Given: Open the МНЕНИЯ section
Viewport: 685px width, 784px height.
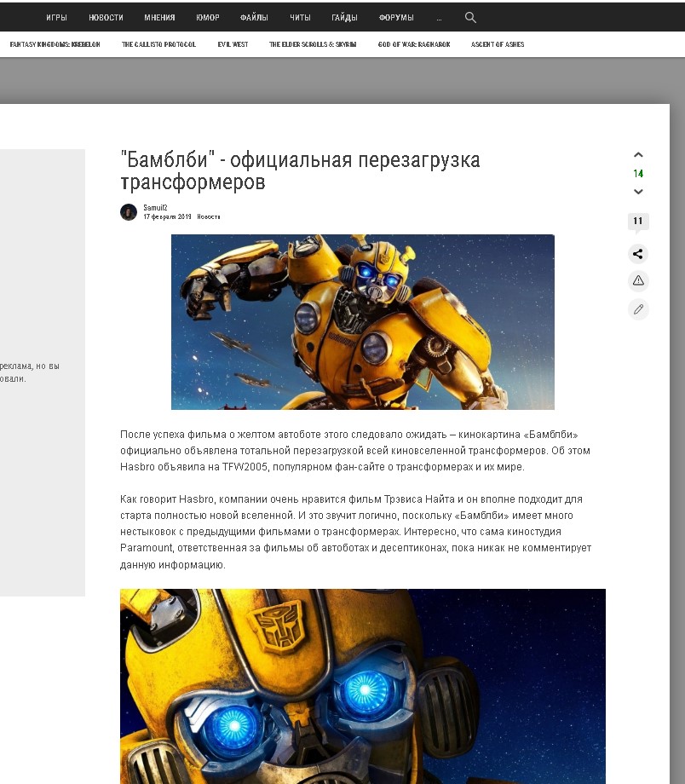Looking at the screenshot, I should (x=159, y=18).
